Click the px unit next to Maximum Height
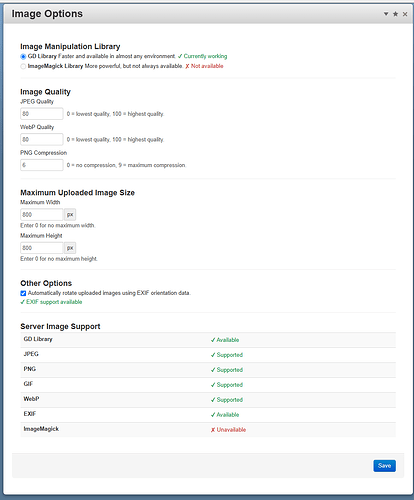Viewport: 414px width, 500px height. (x=70, y=248)
